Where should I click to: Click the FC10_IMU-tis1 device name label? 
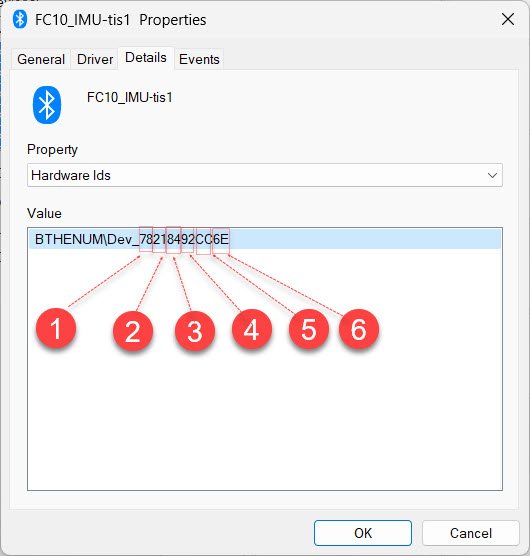pos(130,98)
